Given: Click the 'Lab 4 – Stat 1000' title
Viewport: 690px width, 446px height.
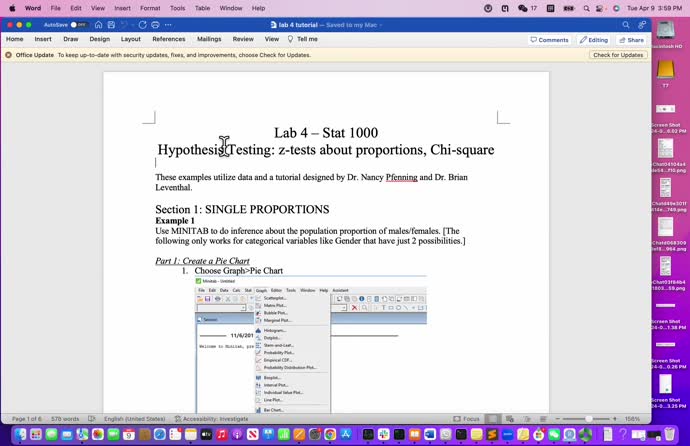Looking at the screenshot, I should 326,132.
